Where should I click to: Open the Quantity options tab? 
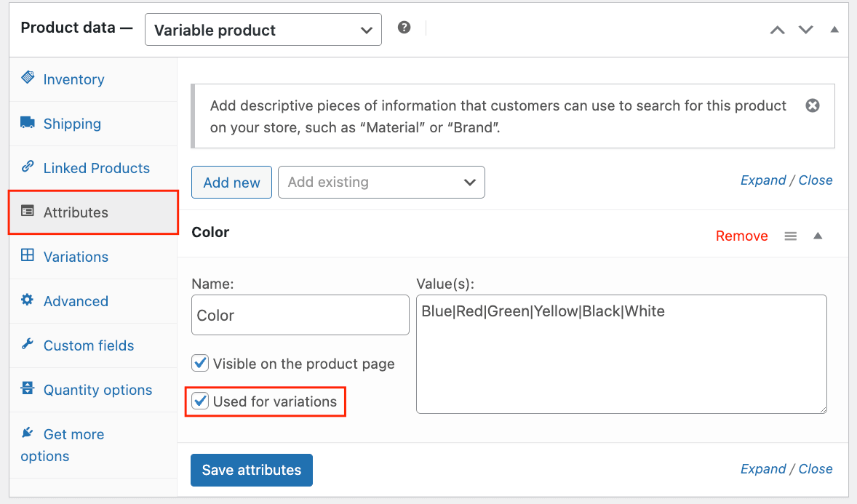click(93, 390)
